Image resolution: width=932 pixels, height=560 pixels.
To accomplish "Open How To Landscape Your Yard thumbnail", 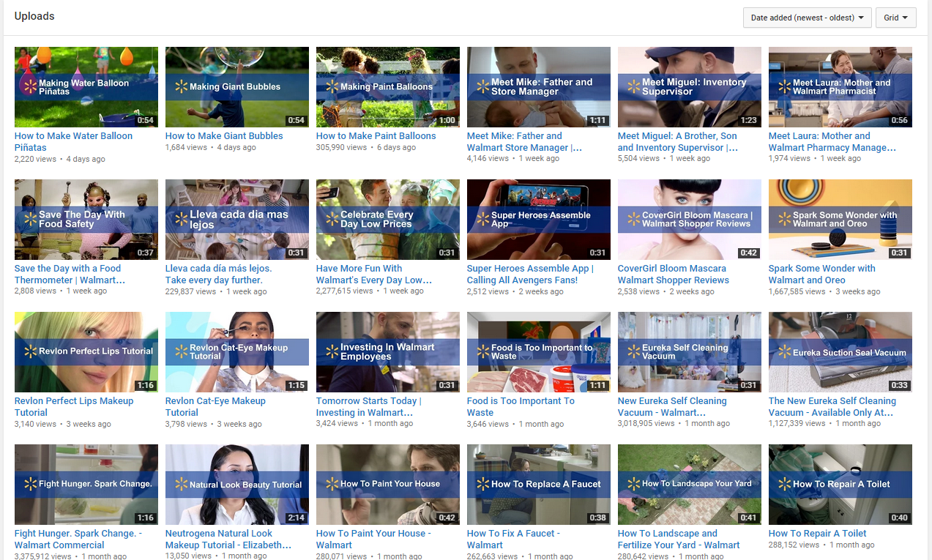I will pos(690,485).
